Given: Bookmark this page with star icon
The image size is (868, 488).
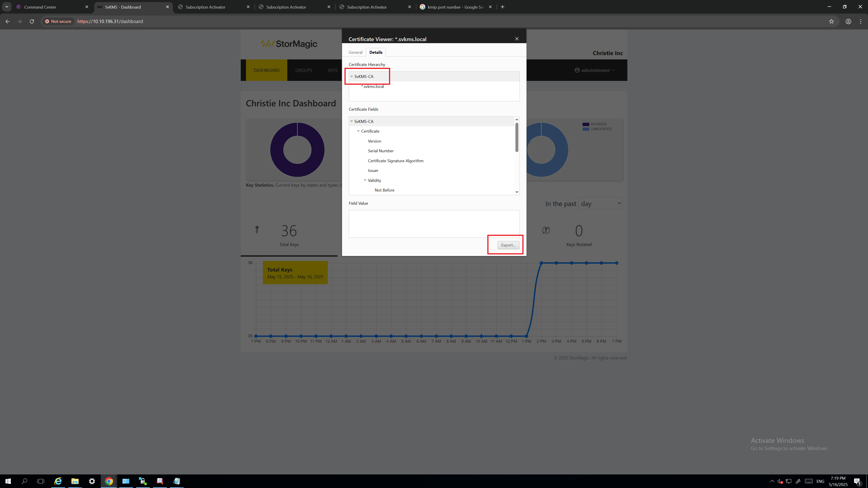Looking at the screenshot, I should [x=831, y=21].
